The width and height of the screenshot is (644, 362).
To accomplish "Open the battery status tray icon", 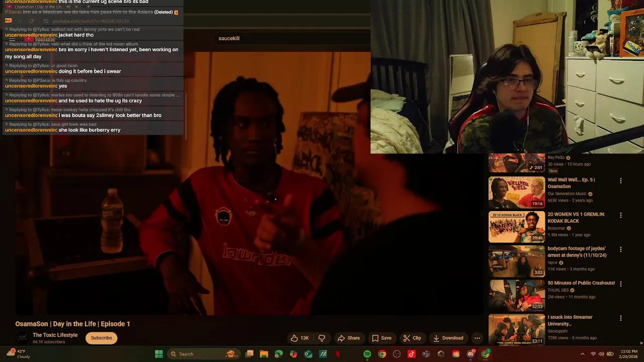I will coord(610,354).
